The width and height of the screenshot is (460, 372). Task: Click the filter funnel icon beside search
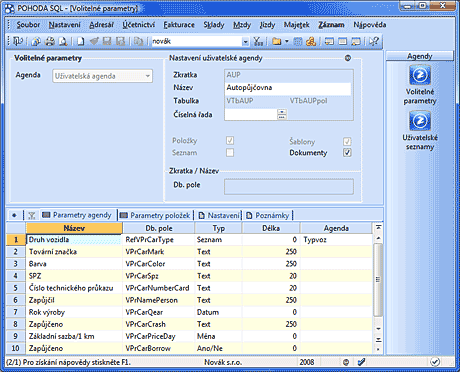[x=258, y=41]
